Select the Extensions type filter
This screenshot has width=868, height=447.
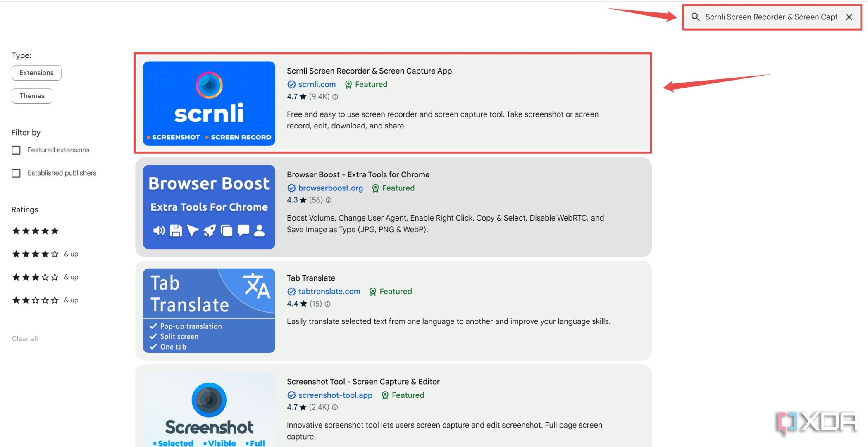pyautogui.click(x=36, y=73)
